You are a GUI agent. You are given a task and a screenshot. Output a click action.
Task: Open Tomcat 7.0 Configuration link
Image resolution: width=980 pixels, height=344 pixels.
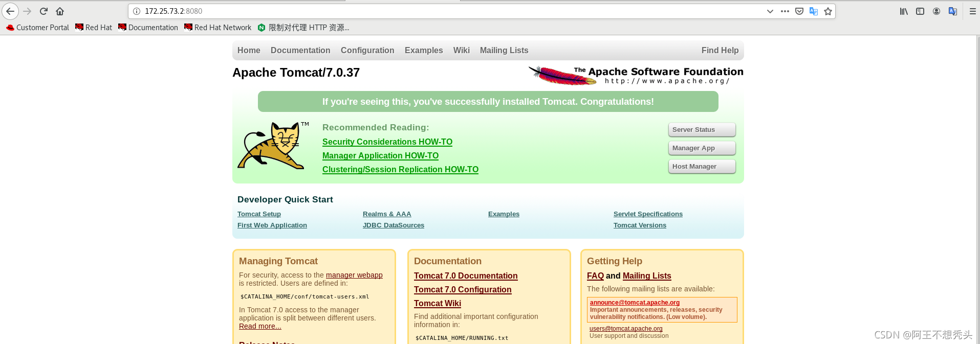point(463,290)
